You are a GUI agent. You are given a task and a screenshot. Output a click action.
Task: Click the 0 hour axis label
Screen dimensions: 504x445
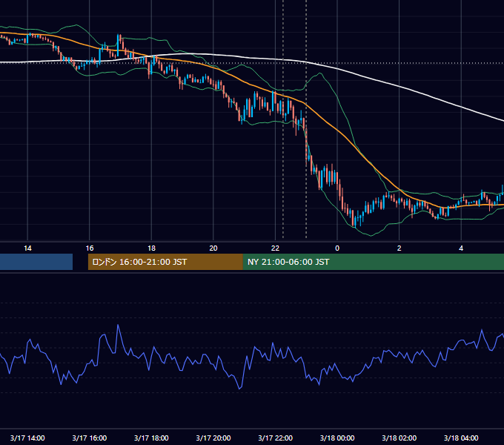point(337,248)
